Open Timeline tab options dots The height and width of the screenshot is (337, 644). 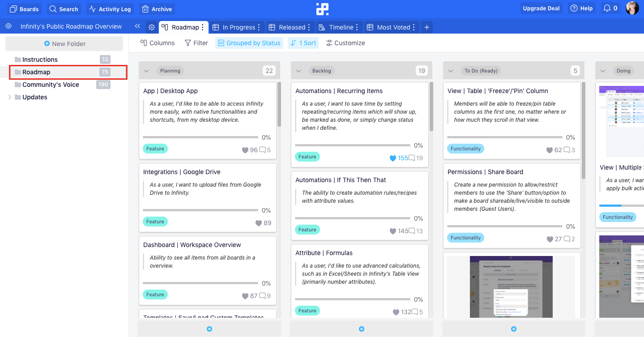pos(357,27)
